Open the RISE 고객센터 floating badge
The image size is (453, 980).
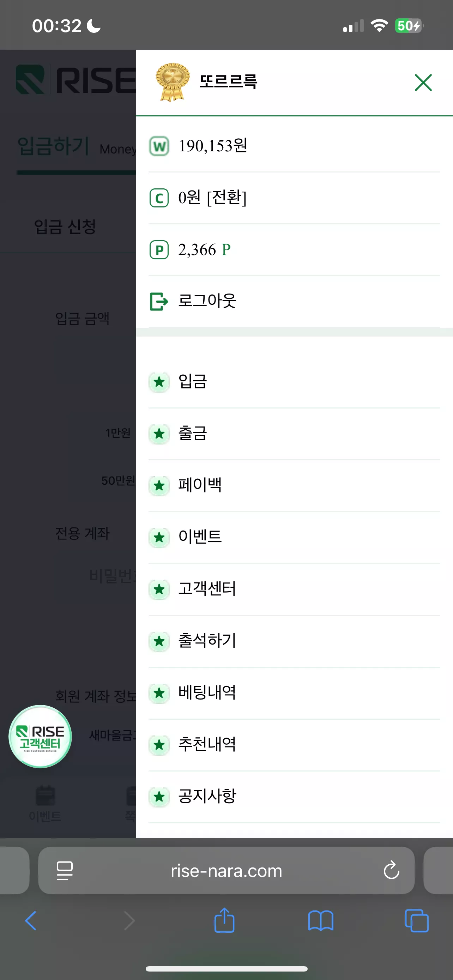pyautogui.click(x=40, y=737)
